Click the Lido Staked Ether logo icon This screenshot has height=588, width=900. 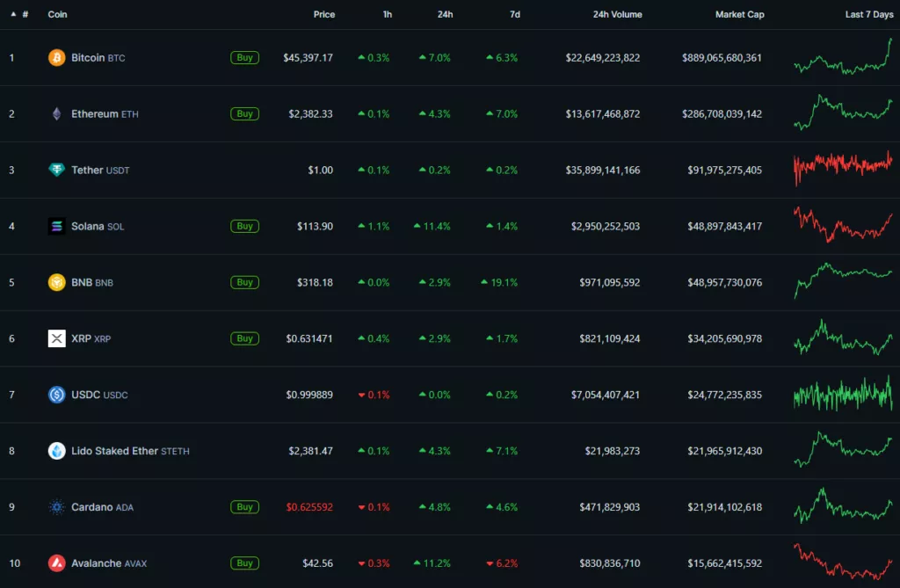pos(56,451)
